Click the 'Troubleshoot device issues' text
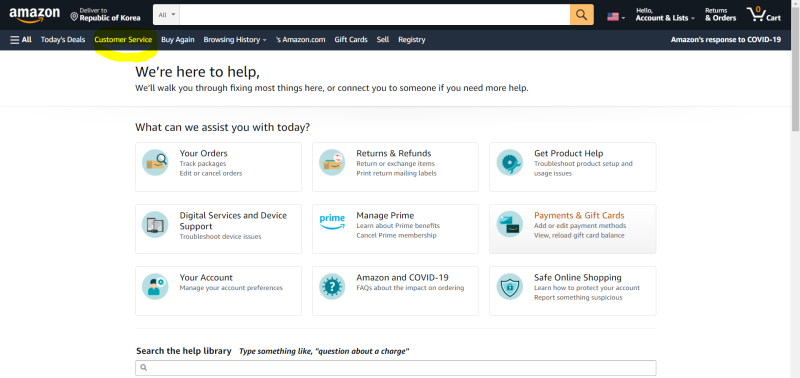The height and width of the screenshot is (378, 800). tap(220, 237)
